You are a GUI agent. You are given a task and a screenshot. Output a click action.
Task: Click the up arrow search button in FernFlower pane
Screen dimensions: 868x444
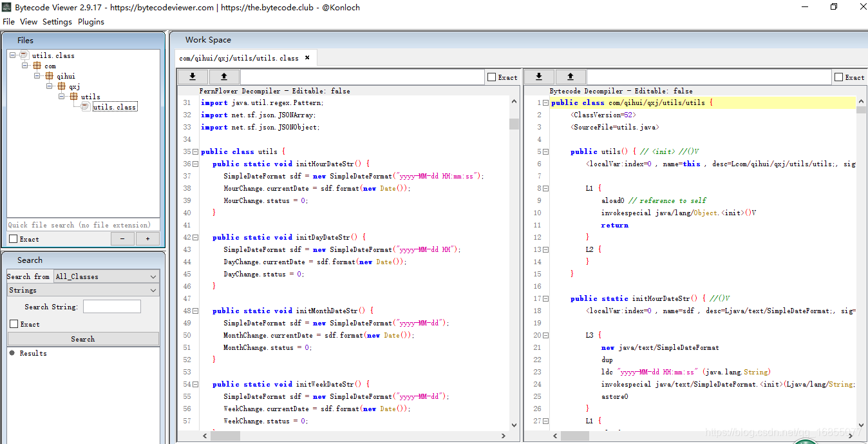coord(224,77)
